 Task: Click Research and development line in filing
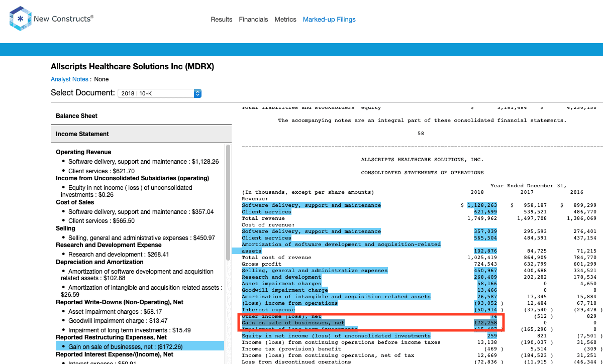click(x=281, y=277)
